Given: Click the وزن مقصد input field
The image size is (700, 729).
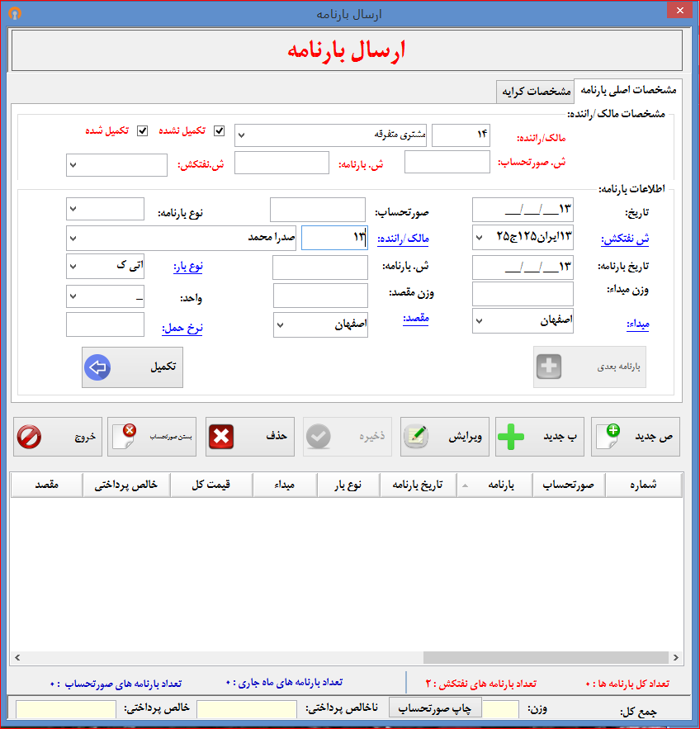Looking at the screenshot, I should (x=321, y=296).
